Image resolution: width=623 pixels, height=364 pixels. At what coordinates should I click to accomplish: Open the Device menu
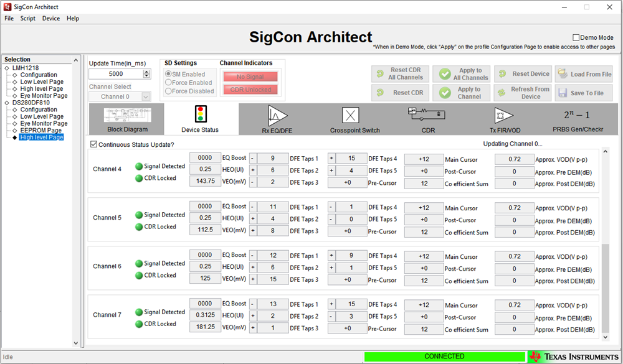point(51,18)
